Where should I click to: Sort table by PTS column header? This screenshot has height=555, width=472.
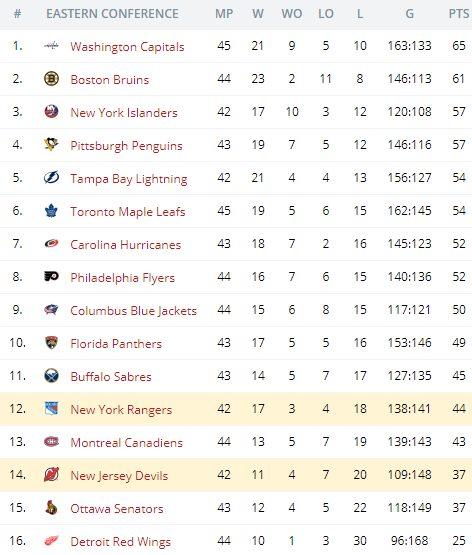tap(459, 14)
